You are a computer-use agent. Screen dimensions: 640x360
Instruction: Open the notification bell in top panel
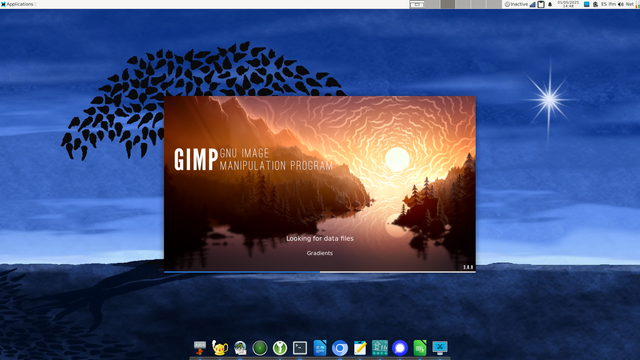point(550,4)
